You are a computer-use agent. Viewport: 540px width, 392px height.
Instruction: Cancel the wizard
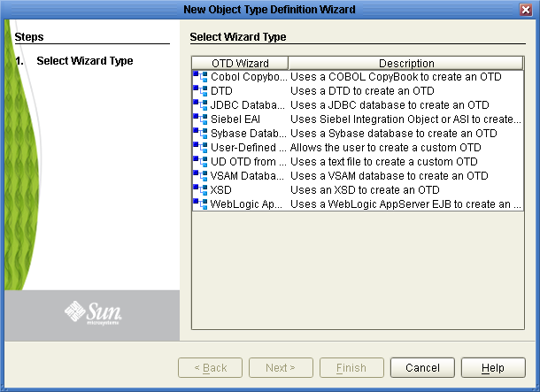[x=422, y=367]
